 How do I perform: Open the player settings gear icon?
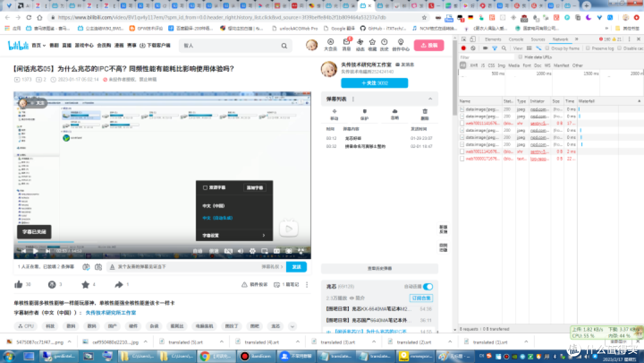click(x=253, y=251)
